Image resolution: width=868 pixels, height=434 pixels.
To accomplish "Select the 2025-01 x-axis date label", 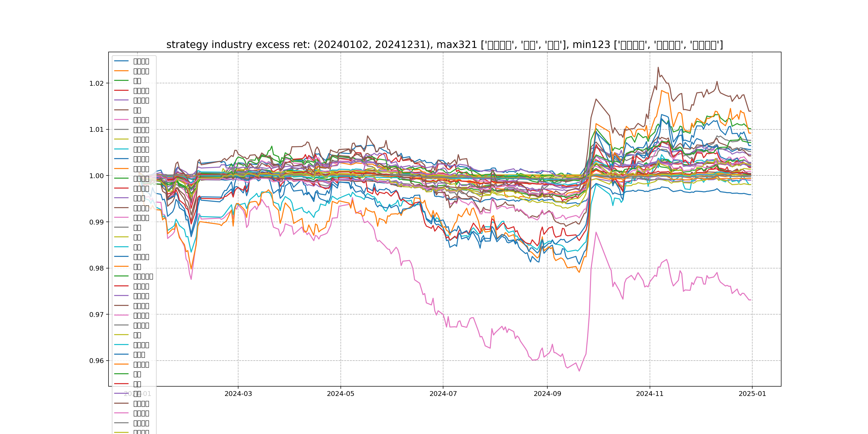I will (x=752, y=394).
